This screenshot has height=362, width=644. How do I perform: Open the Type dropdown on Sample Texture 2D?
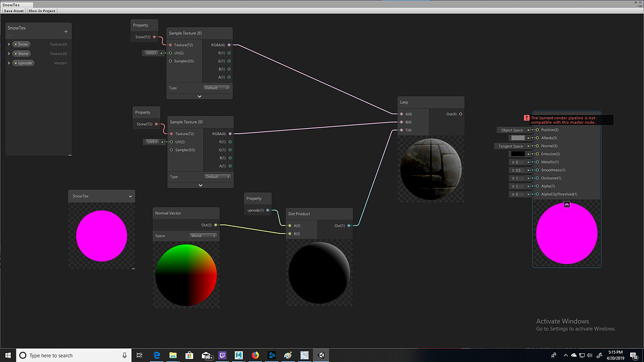[x=216, y=87]
